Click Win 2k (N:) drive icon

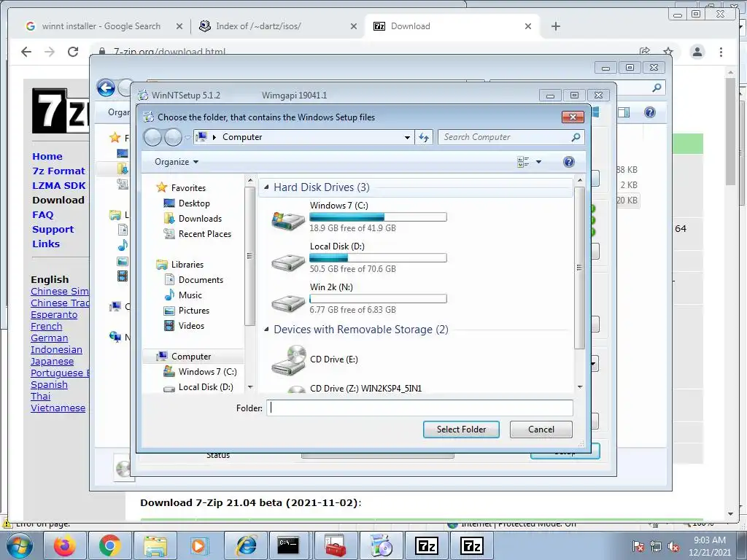point(288,303)
